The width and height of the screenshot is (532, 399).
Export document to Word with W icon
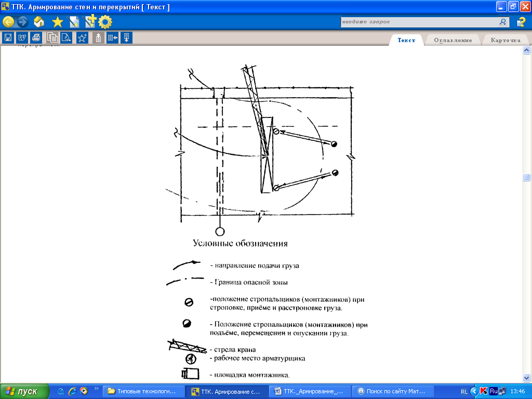tap(22, 37)
